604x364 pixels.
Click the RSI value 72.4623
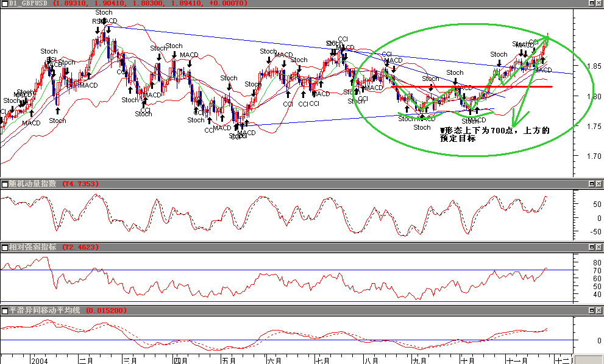pos(80,247)
